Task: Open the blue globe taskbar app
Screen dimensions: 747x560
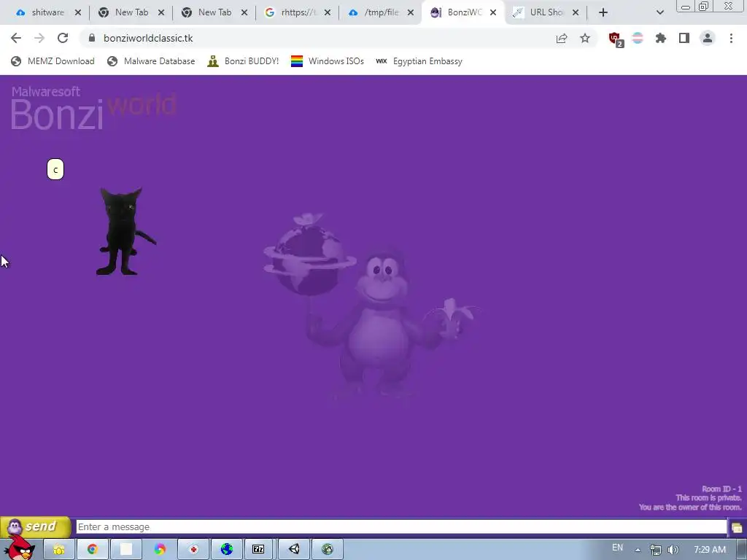Action: 227,549
